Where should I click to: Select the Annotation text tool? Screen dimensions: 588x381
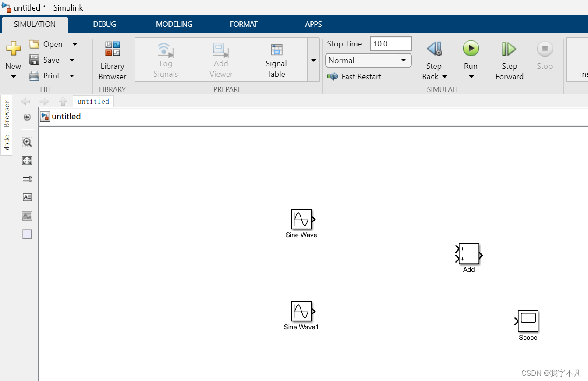click(27, 197)
